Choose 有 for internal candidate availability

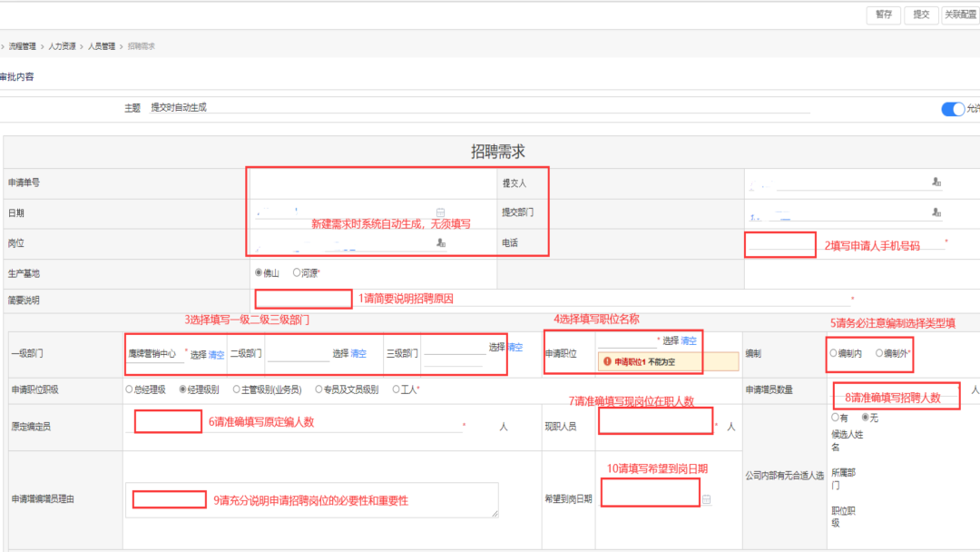point(835,417)
